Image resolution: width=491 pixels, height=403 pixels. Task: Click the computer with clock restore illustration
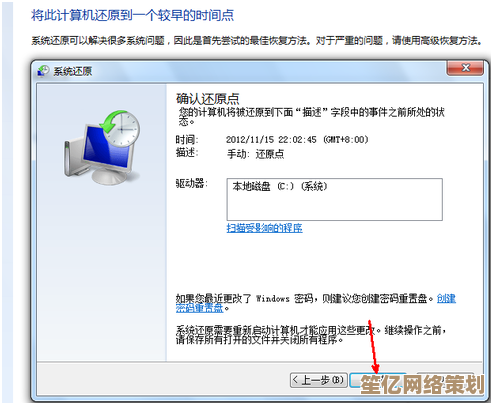coord(102,148)
